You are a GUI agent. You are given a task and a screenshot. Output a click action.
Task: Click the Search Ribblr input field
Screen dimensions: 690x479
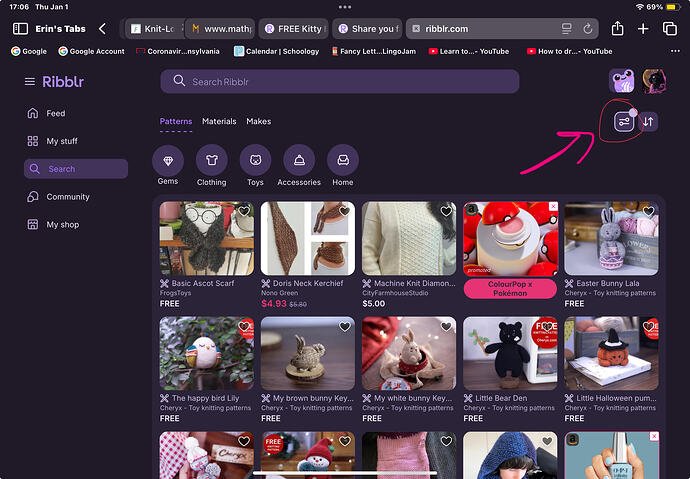339,81
